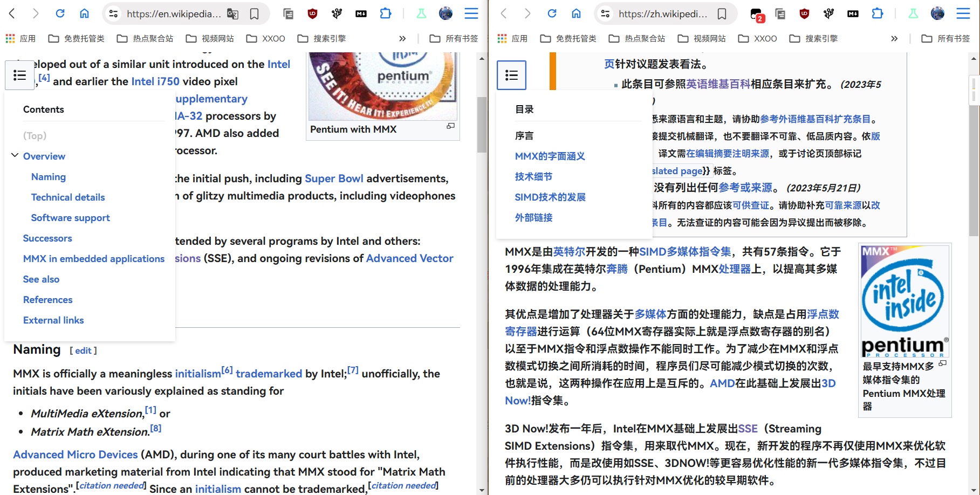Bookmark the English Wikipedia page
This screenshot has width=980, height=495.
click(254, 13)
